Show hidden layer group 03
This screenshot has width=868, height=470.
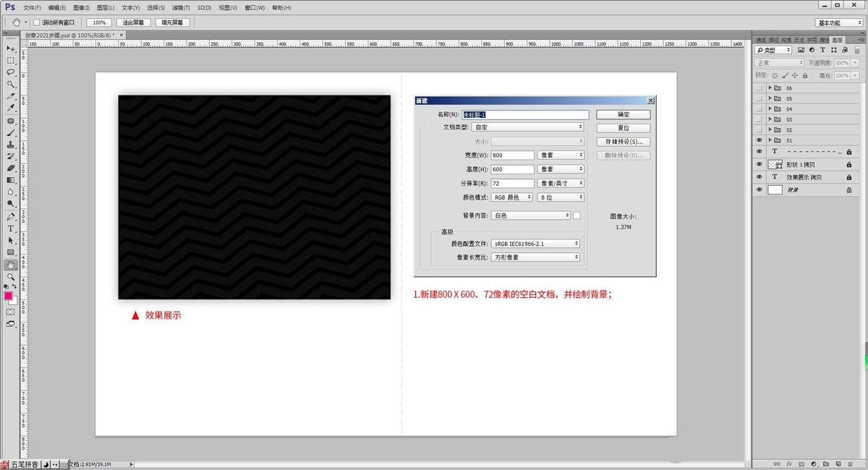coord(759,119)
